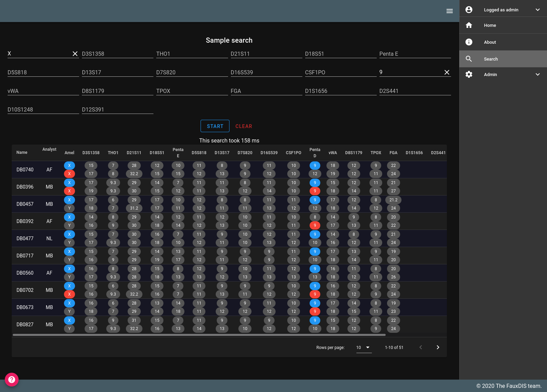Click sample name DB0396
Image resolution: width=547 pixels, height=392 pixels.
(25, 187)
